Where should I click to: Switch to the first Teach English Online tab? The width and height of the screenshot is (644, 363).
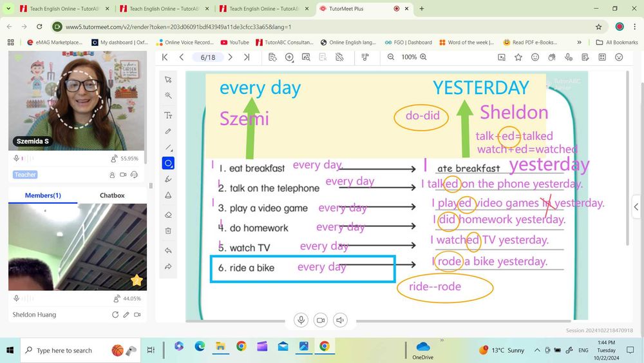pos(65,8)
